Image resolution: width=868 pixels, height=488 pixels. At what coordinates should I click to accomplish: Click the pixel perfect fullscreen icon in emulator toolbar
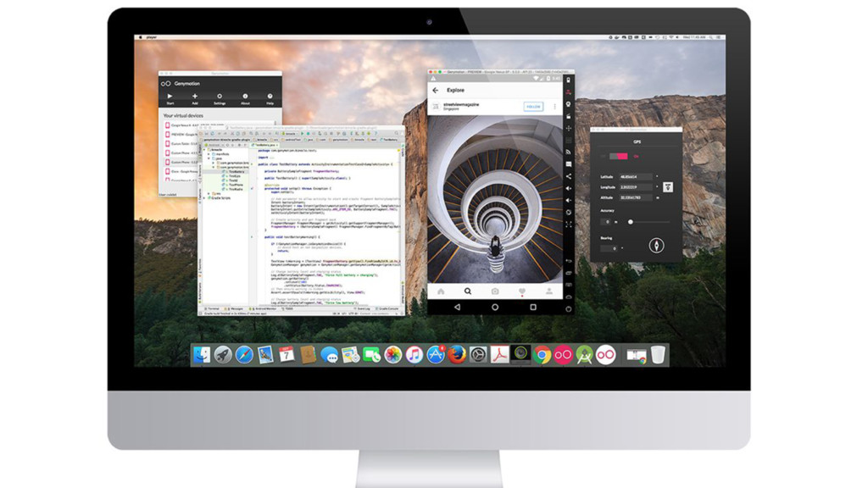click(x=569, y=225)
